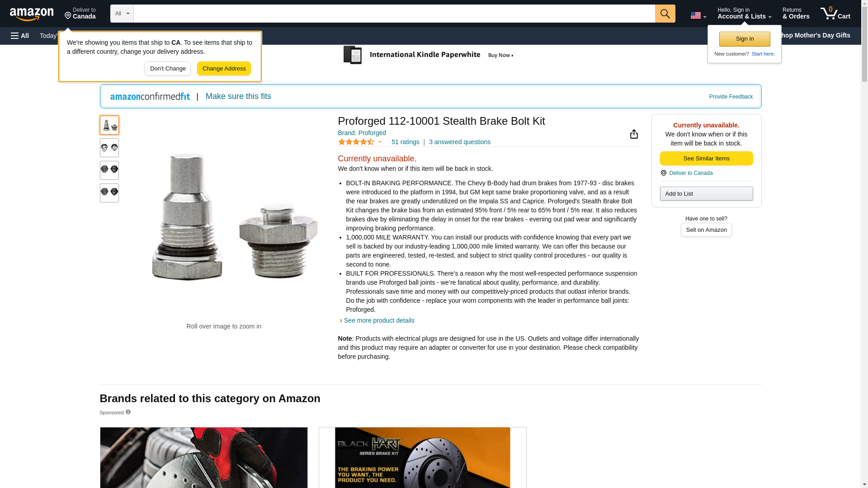Click into the search text field

click(393, 14)
